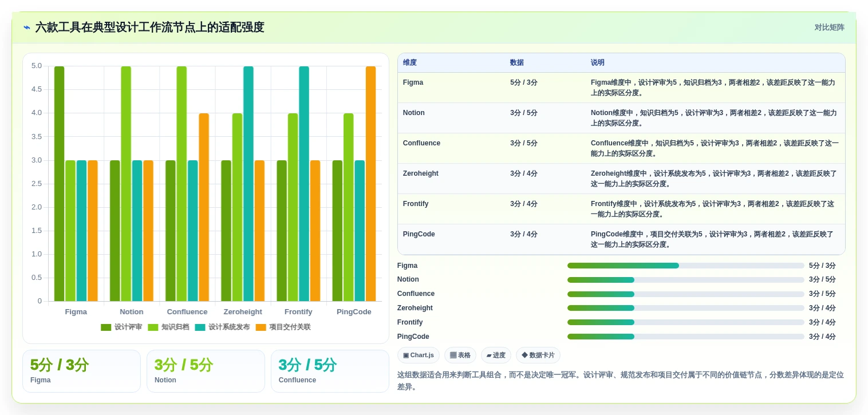Click Frontify's teal 设计系统发布 bar
The height and width of the screenshot is (415, 868).
pos(304,184)
